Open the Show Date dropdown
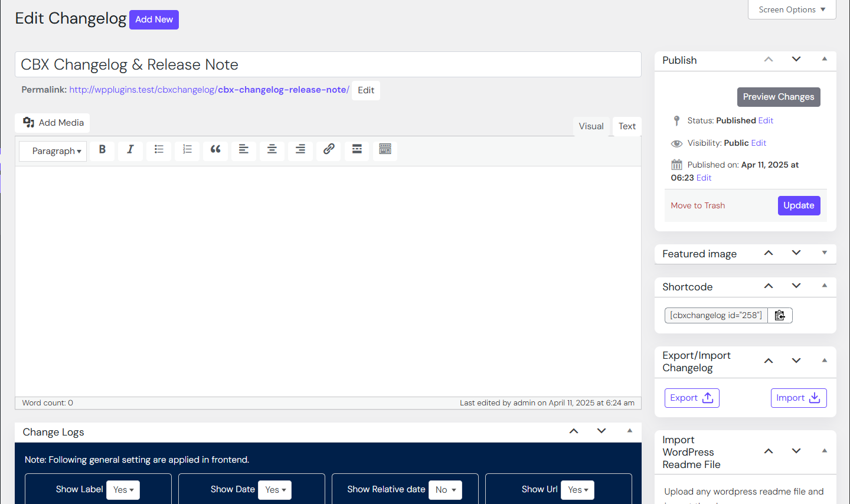 [x=274, y=490]
